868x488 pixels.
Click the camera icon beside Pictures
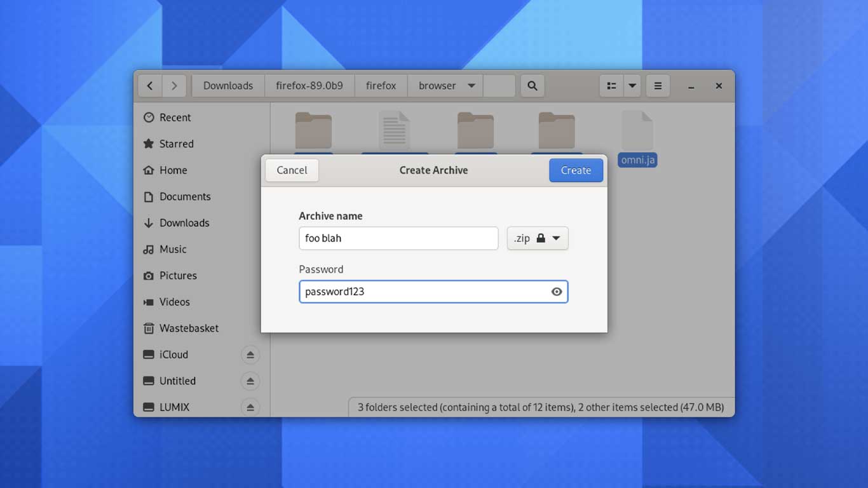149,276
